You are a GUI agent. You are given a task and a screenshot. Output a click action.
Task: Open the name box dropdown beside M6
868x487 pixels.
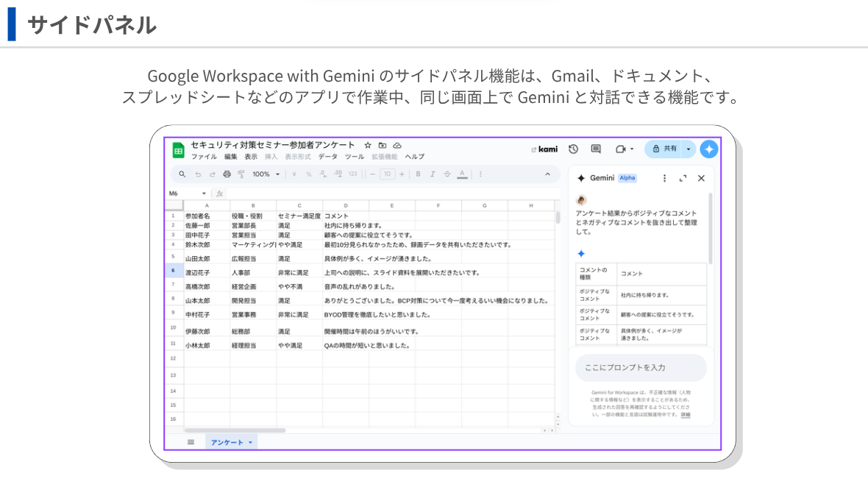coord(204,193)
